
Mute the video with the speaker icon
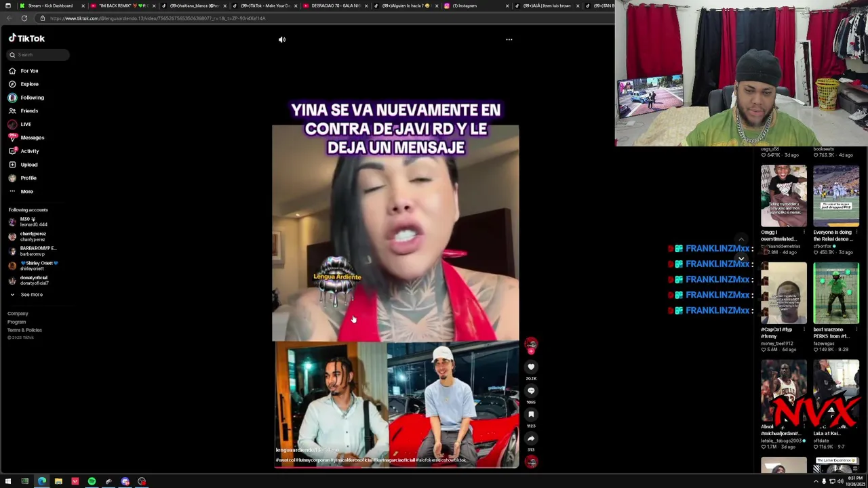282,39
